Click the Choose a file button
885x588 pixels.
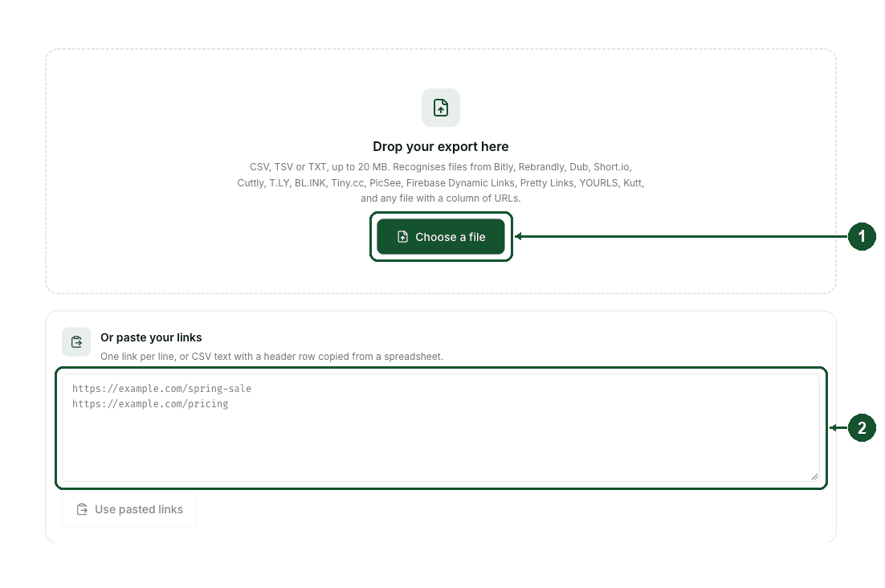(441, 237)
